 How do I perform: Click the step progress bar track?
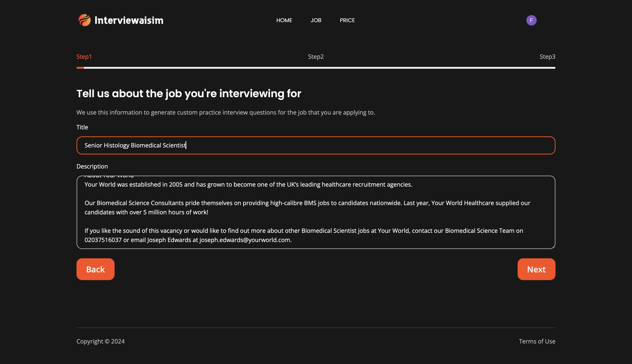tap(316, 68)
